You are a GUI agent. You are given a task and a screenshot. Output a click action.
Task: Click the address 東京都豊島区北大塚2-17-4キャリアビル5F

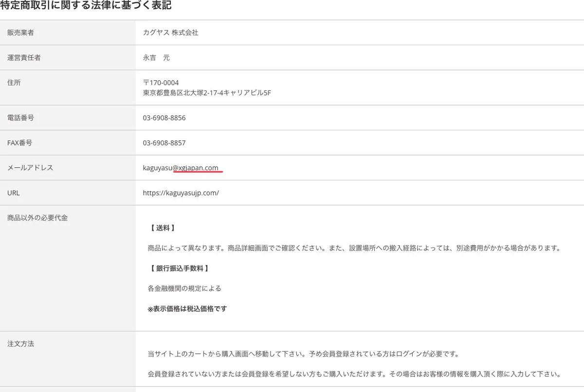(207, 92)
